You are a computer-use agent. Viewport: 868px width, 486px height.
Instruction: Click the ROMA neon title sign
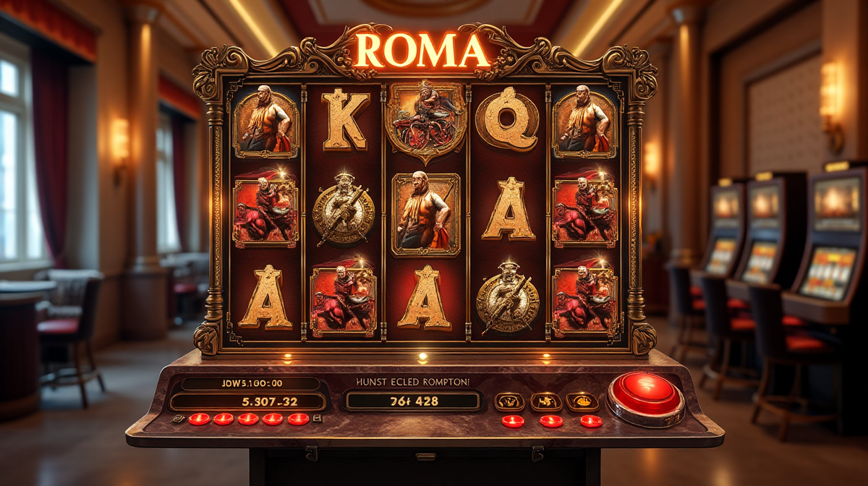(x=422, y=51)
